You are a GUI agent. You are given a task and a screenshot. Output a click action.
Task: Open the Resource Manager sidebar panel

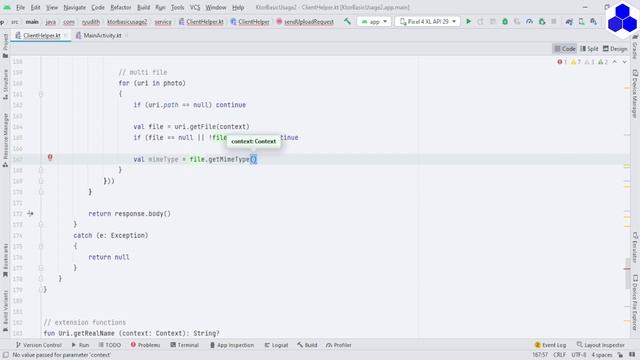(x=5, y=140)
